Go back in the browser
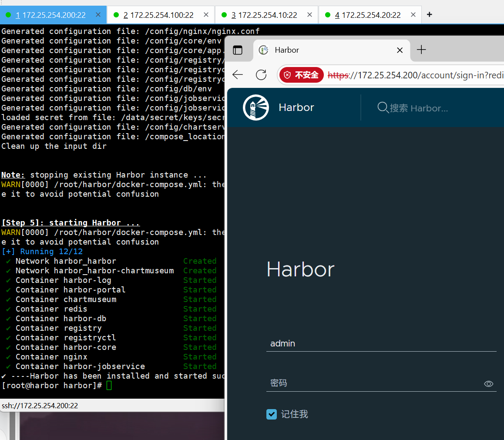The width and height of the screenshot is (504, 440). pyautogui.click(x=238, y=75)
